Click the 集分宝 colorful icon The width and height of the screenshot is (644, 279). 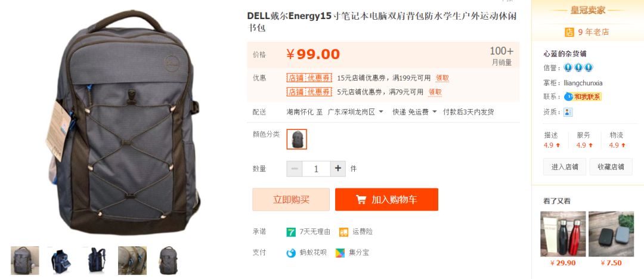(340, 253)
